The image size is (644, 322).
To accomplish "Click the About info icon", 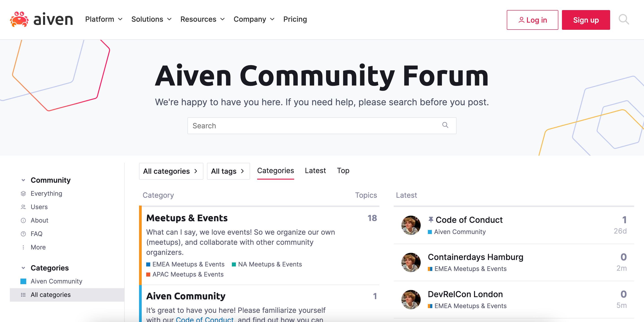I will click(x=23, y=220).
